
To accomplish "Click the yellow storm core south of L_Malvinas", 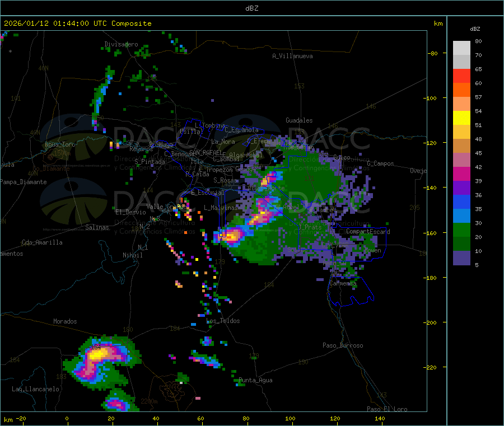I will coord(231,237).
